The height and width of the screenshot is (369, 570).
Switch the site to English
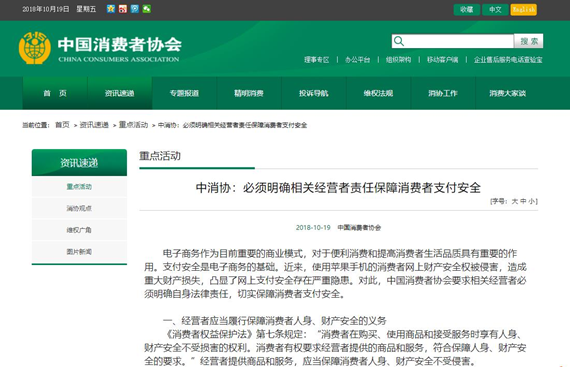523,10
